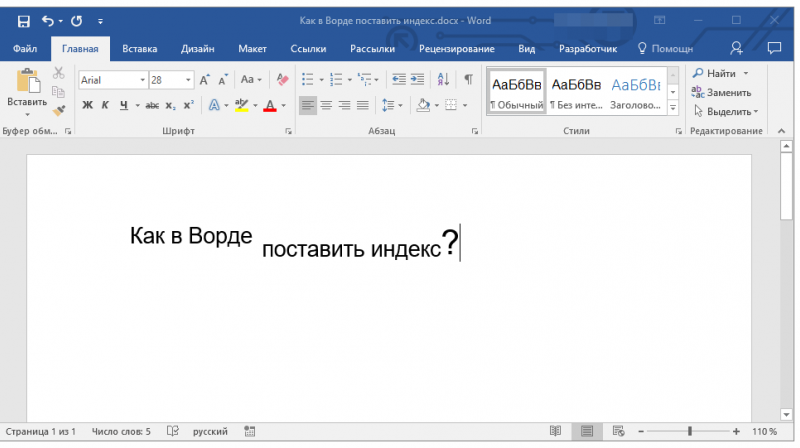Click the Помощн search help box
Viewport: 800px width, 448px height.
(665, 49)
